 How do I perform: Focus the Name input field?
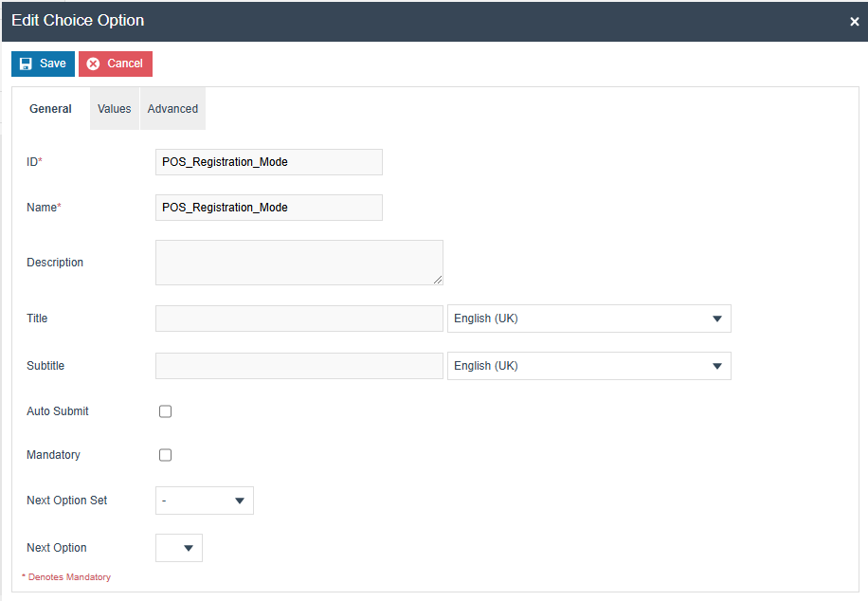tap(268, 208)
